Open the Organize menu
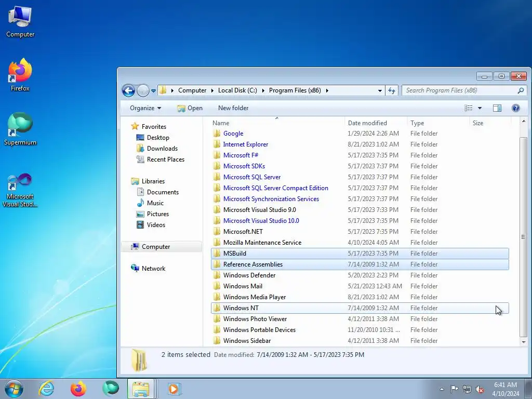The width and height of the screenshot is (532, 399). (145, 108)
